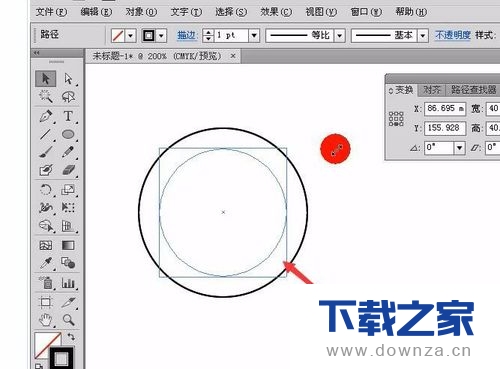The width and height of the screenshot is (500, 369).
Task: Select the Blend tool
Action: click(68, 263)
